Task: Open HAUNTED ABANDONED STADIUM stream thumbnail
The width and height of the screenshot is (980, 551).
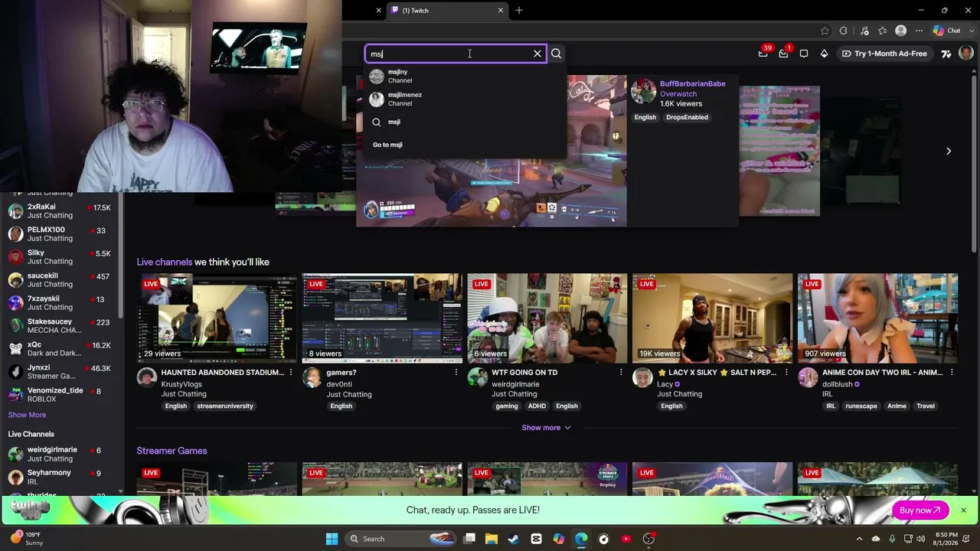Action: point(217,318)
